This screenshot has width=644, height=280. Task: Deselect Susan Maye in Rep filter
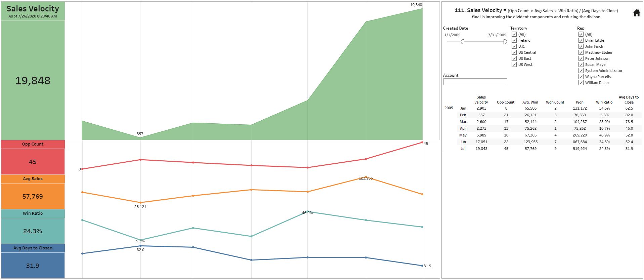(581, 65)
